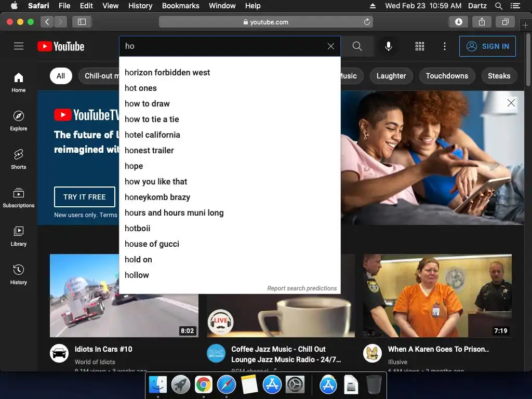Open Illusive channel avatar
This screenshot has height=399, width=532.
click(372, 353)
